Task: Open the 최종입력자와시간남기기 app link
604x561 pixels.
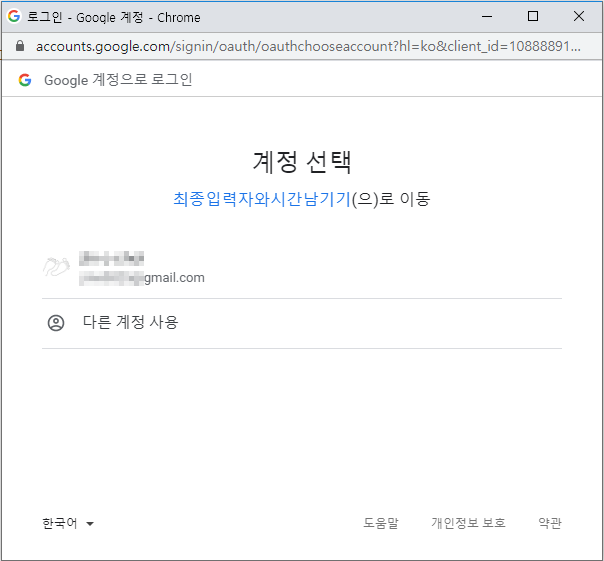Action: tap(262, 199)
